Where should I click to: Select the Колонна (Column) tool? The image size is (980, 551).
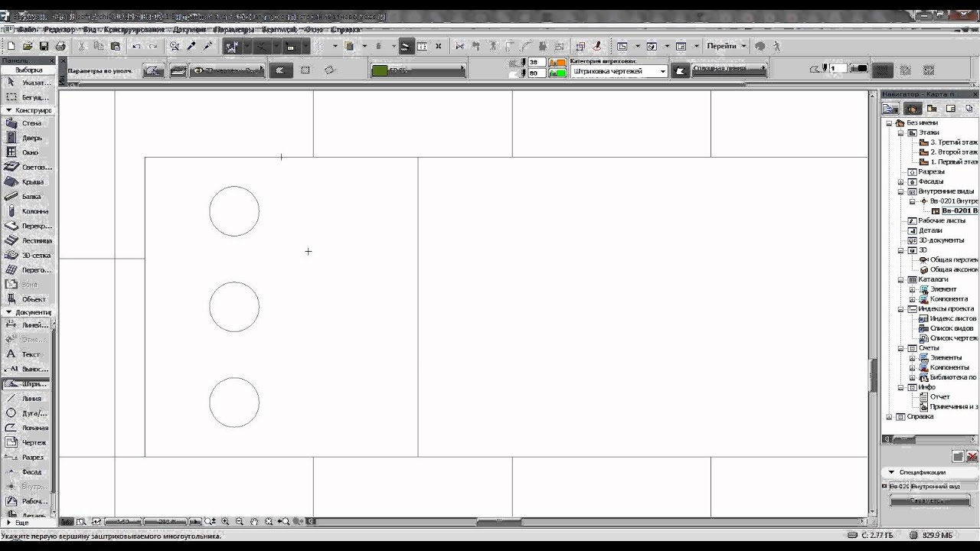(27, 211)
